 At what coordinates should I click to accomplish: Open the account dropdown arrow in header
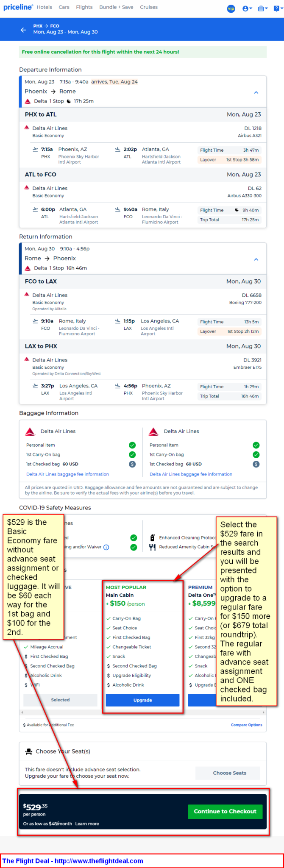[251, 9]
